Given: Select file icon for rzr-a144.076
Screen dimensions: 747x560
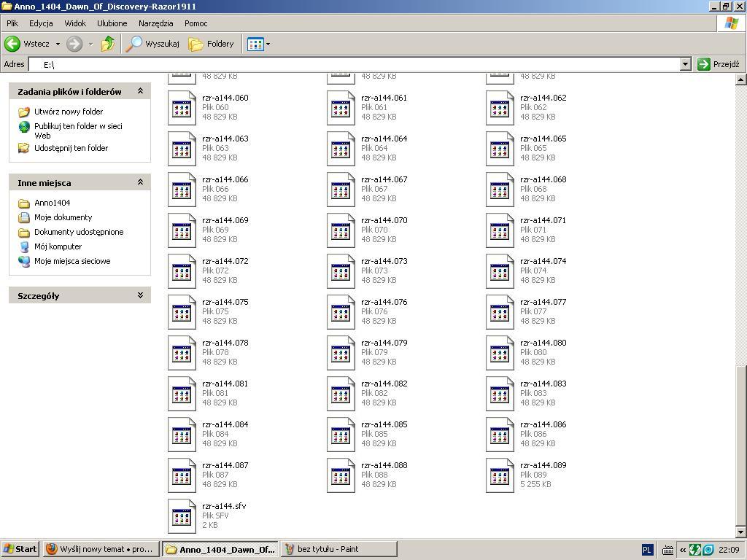Looking at the screenshot, I should click(x=341, y=312).
